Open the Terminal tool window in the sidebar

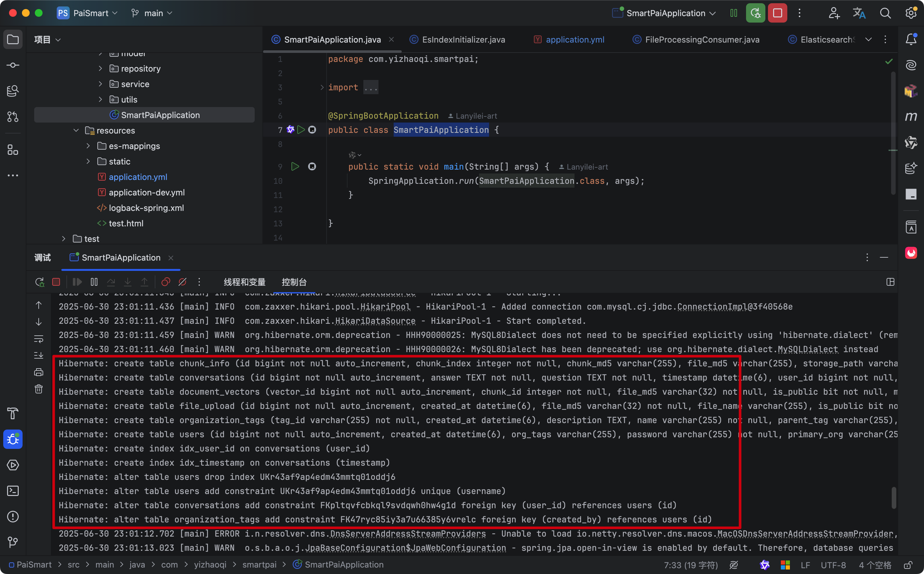tap(13, 491)
